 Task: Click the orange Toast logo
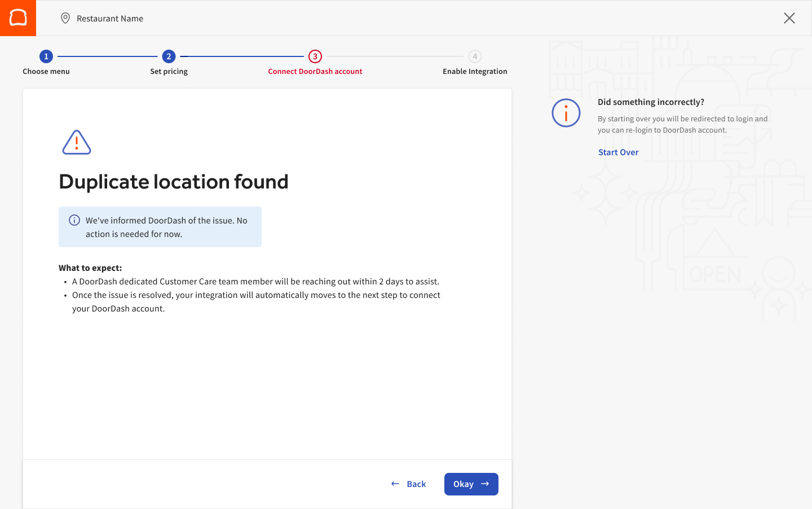[x=18, y=18]
